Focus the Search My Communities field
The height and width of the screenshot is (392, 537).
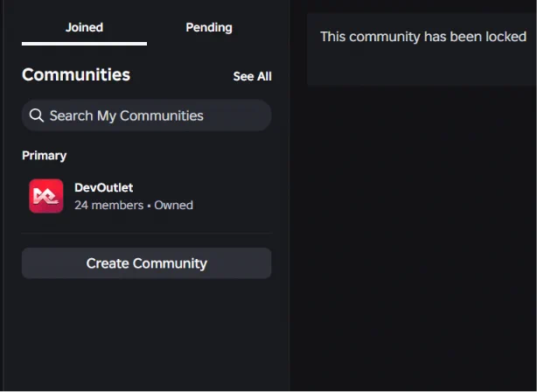pyautogui.click(x=147, y=115)
